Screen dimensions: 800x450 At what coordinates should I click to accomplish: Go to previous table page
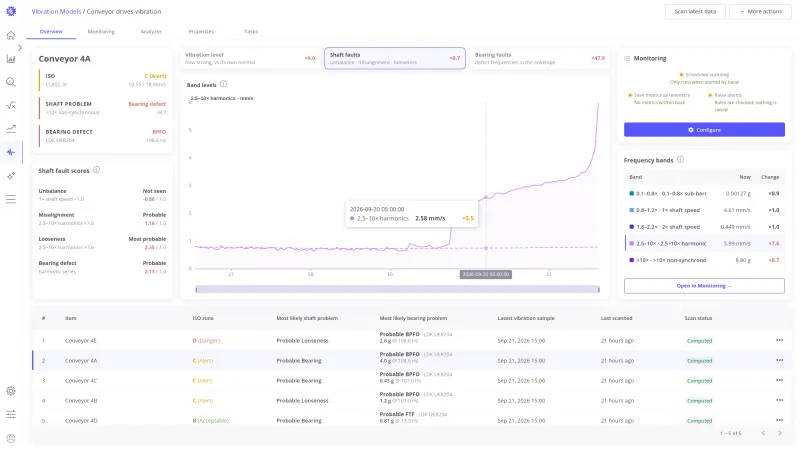coord(763,433)
